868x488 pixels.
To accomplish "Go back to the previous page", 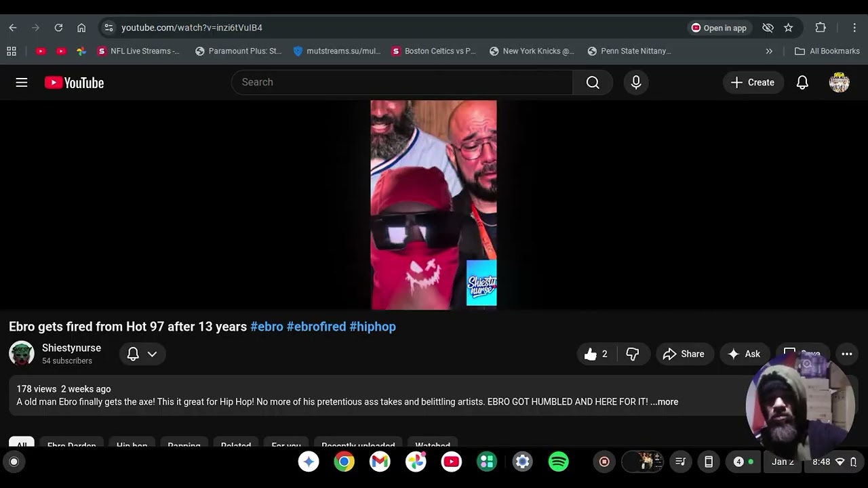I will 13,28.
